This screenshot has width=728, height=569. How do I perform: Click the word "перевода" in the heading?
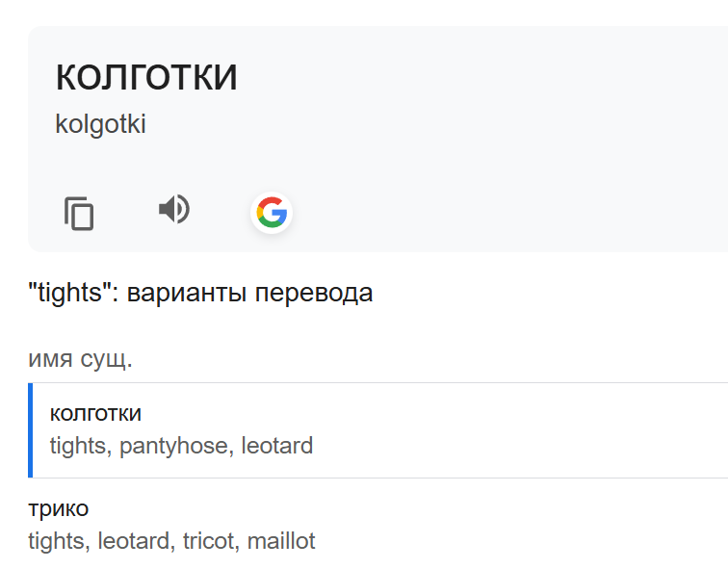tap(315, 293)
